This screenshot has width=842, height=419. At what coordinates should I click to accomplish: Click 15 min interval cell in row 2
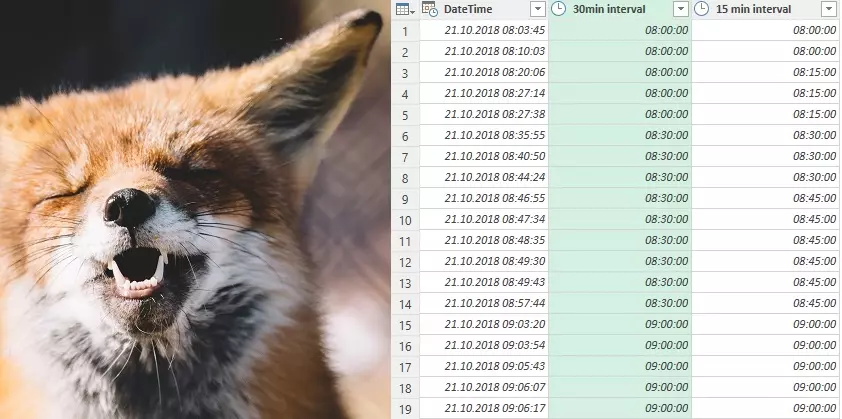click(x=766, y=52)
